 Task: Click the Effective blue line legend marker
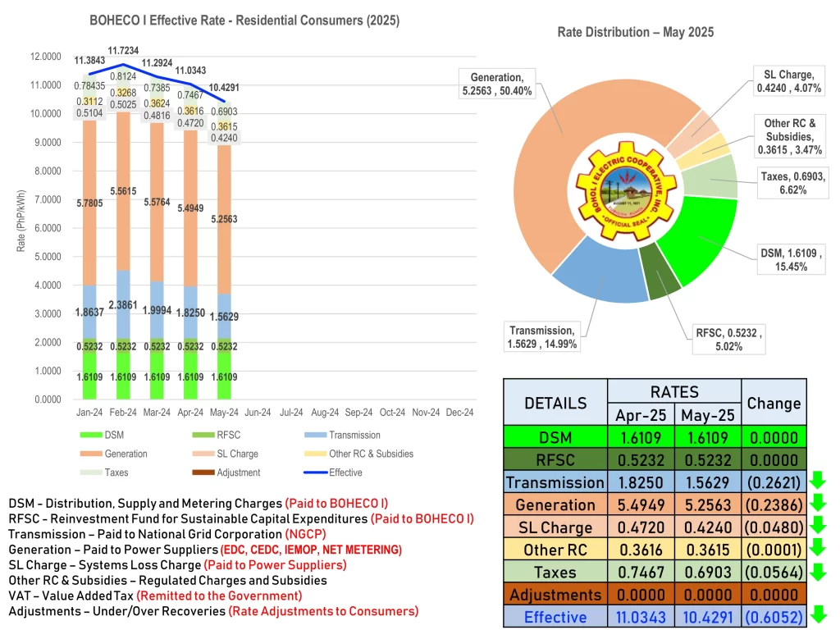point(311,472)
